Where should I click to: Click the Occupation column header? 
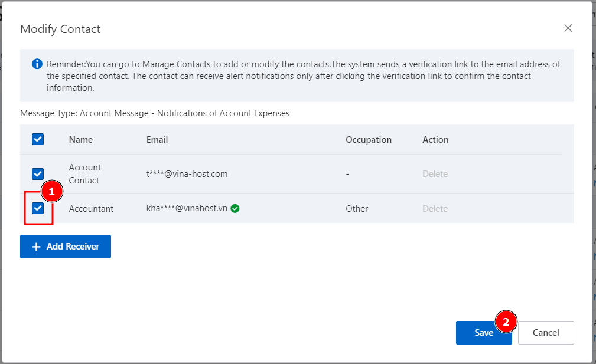(x=369, y=140)
